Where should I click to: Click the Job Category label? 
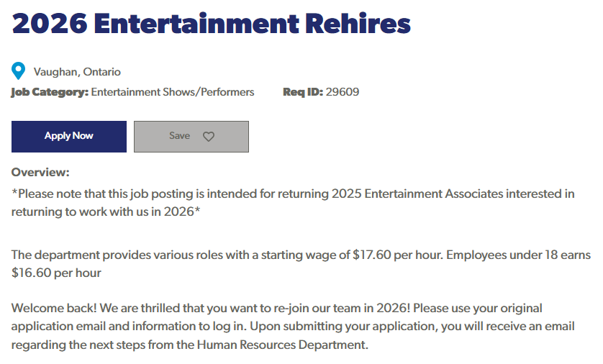point(50,92)
